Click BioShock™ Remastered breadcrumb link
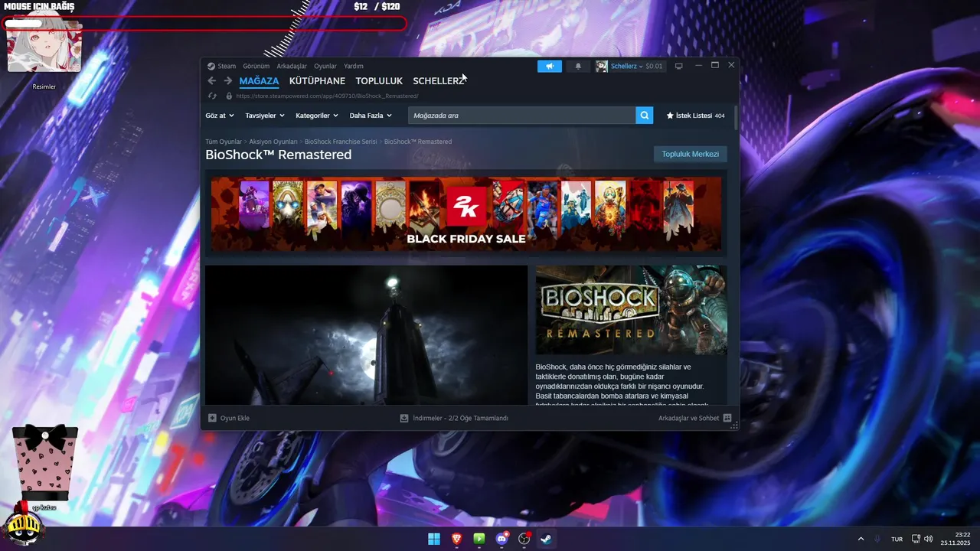The width and height of the screenshot is (980, 551). tap(418, 142)
